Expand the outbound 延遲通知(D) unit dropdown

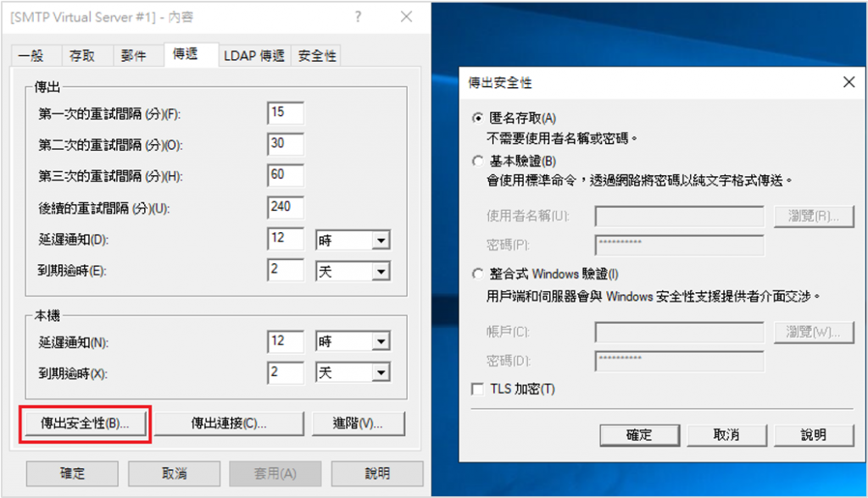tap(381, 241)
